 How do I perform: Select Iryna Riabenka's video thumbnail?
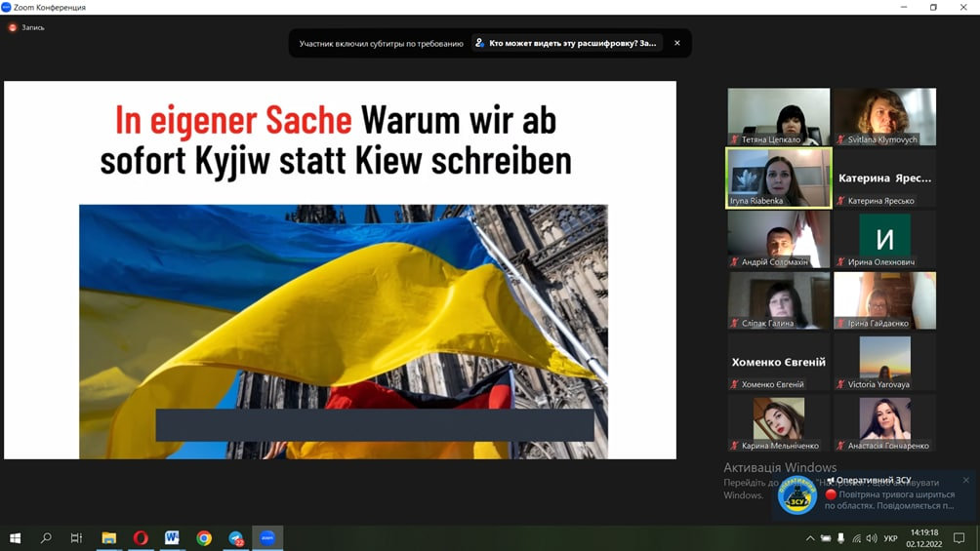pyautogui.click(x=779, y=178)
